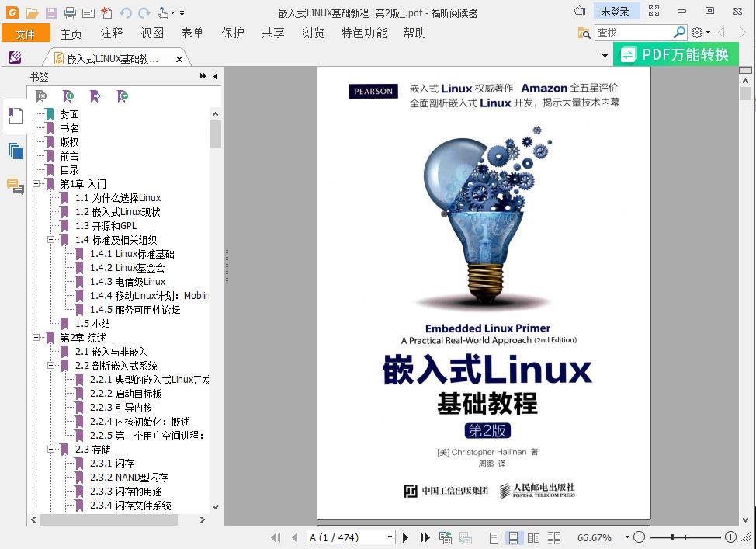The image size is (756, 549).
Task: Collapse the 2.3 存储 bookmark node
Action: 50,449
